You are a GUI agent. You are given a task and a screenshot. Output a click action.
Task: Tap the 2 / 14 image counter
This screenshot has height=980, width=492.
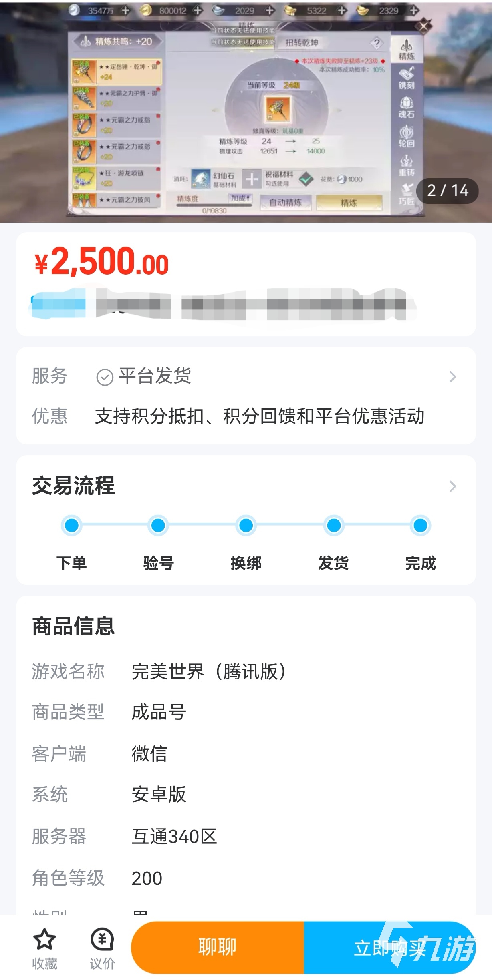click(x=448, y=191)
